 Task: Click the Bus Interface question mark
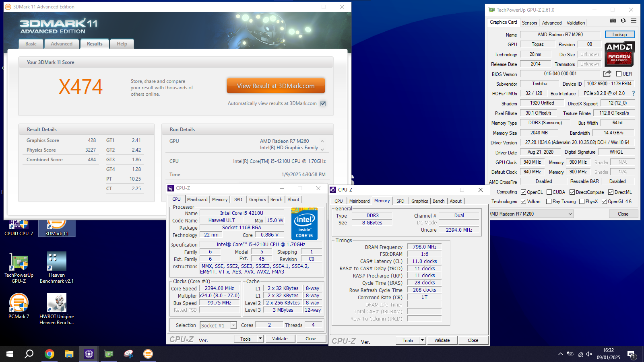(x=634, y=93)
